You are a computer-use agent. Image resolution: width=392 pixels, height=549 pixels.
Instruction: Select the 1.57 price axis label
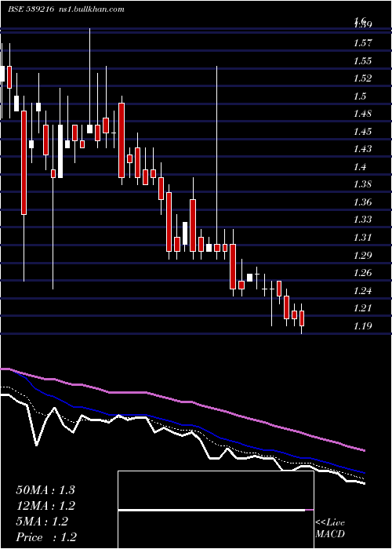362,43
